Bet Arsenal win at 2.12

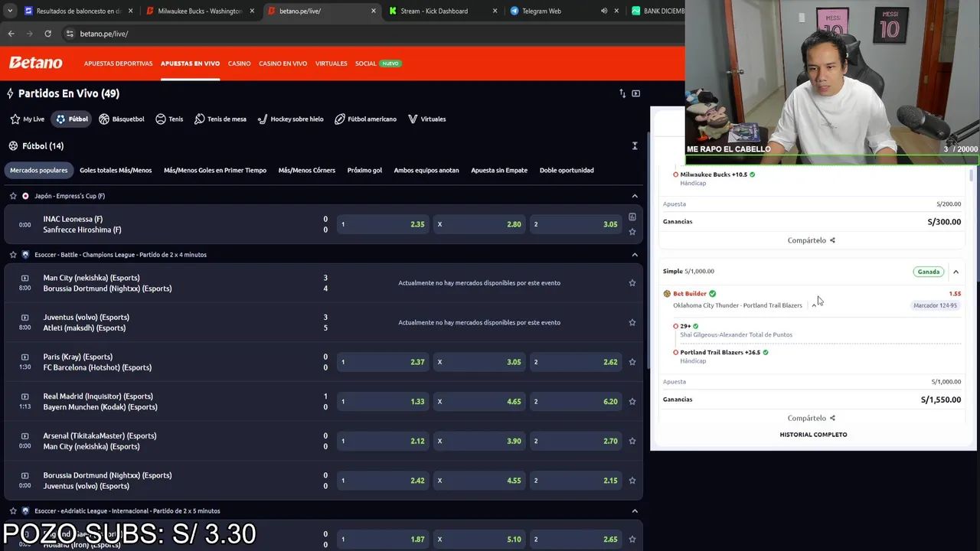pos(383,441)
